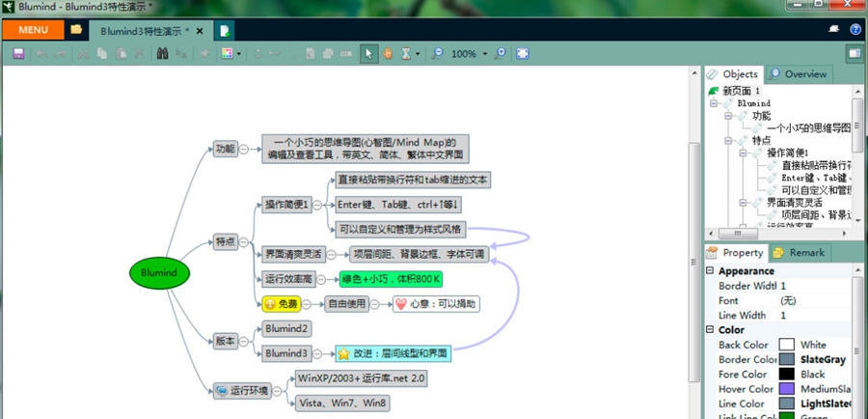Viewport: 868px width, 419px height.
Task: Open Find with the binoculars icon
Action: click(162, 54)
